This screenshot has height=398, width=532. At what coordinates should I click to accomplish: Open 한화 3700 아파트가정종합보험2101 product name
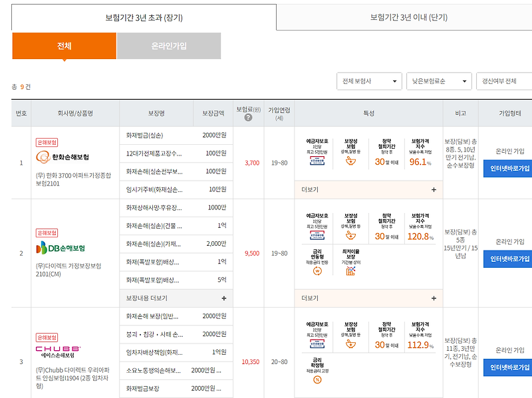click(73, 179)
